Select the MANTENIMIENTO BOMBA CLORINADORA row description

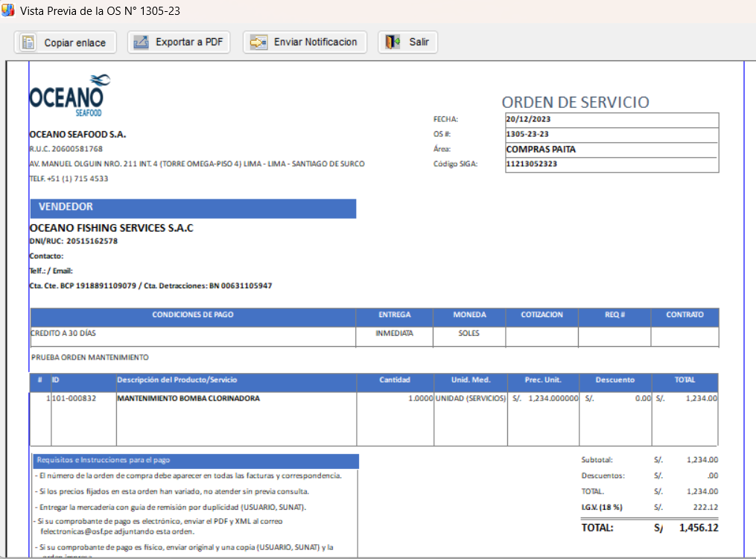[x=188, y=398]
